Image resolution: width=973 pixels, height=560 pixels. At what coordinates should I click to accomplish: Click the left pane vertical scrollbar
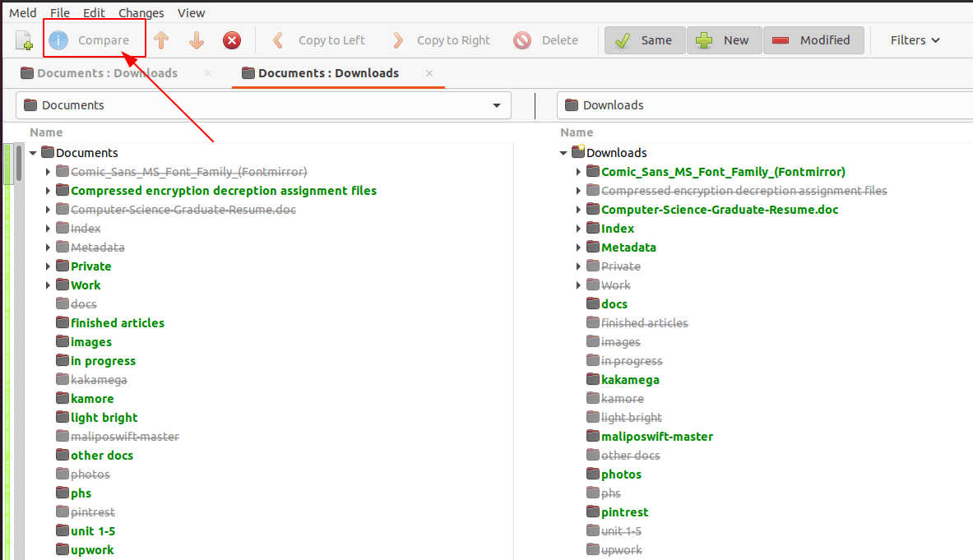point(19,163)
